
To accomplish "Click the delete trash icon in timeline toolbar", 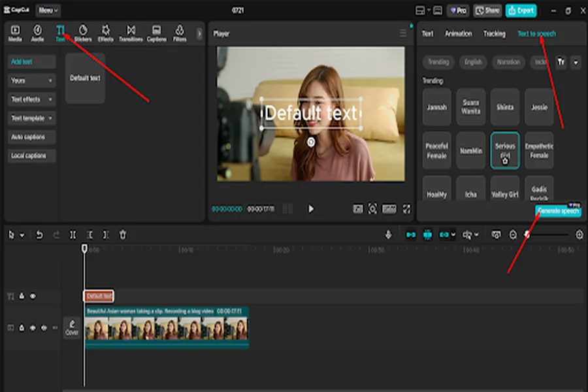I will (123, 235).
